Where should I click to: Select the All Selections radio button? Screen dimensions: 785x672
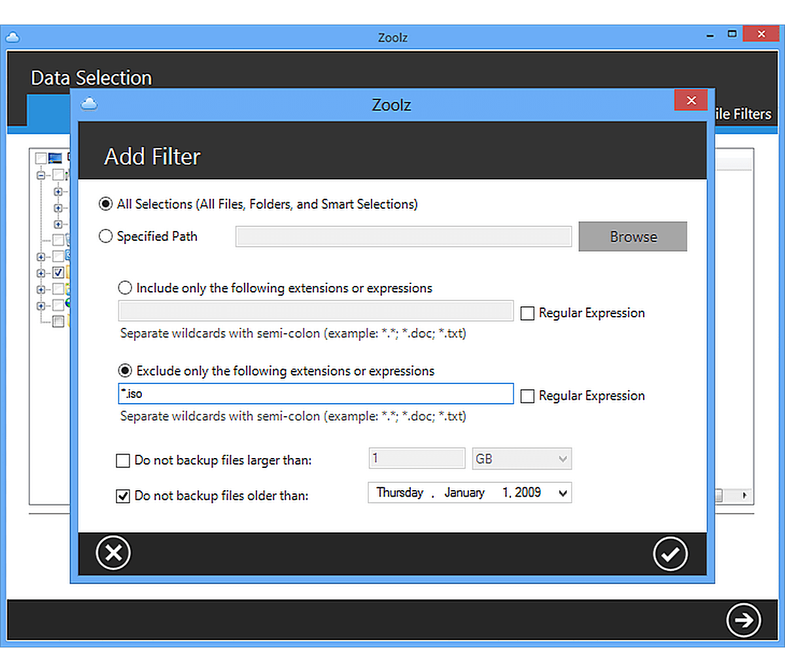click(x=105, y=204)
